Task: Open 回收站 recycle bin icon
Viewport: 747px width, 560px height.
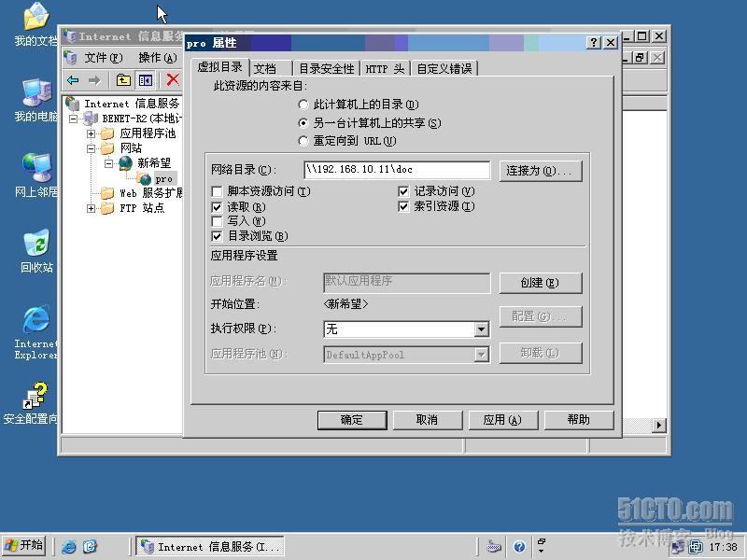Action: coord(36,251)
